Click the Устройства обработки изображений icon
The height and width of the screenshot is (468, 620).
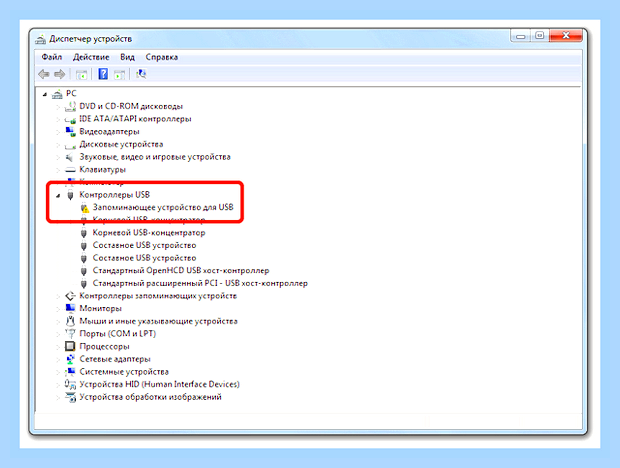pos(70,397)
